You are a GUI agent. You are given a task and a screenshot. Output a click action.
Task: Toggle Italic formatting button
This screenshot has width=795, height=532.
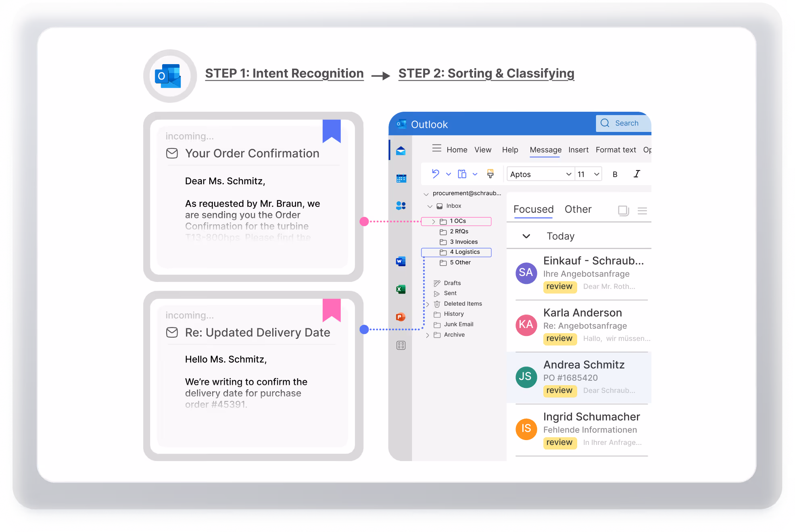tap(636, 174)
